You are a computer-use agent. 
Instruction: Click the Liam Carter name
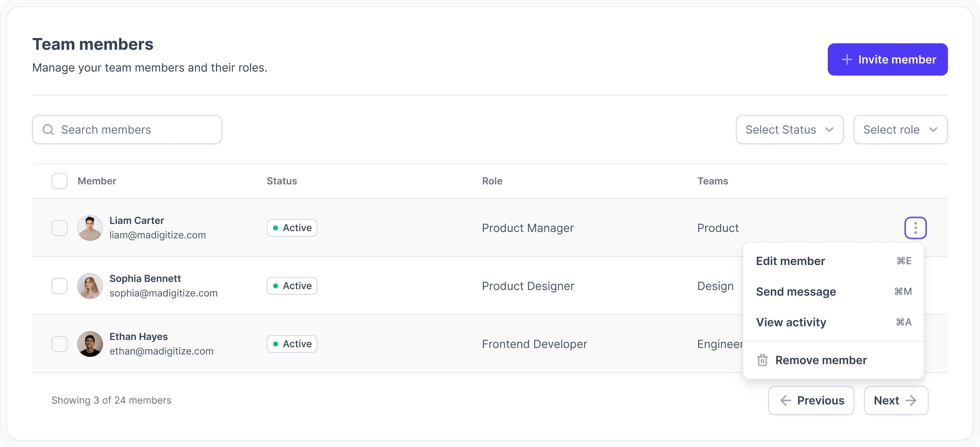137,221
